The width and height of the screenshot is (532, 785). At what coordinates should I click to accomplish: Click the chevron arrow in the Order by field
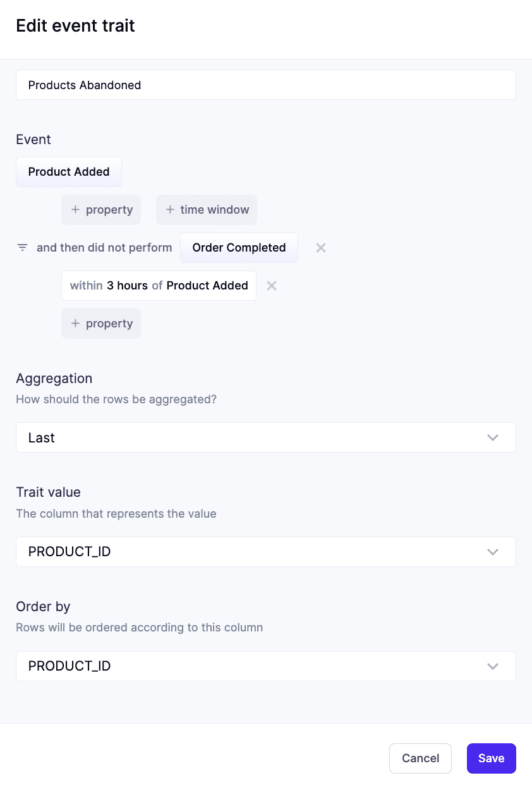(x=493, y=666)
